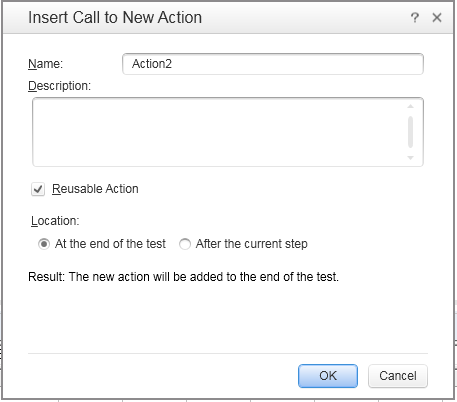Click the After the current step label text

pos(252,244)
